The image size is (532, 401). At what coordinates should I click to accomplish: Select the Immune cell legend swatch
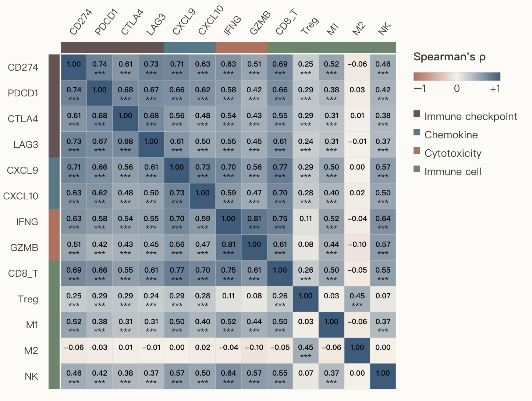pos(417,169)
